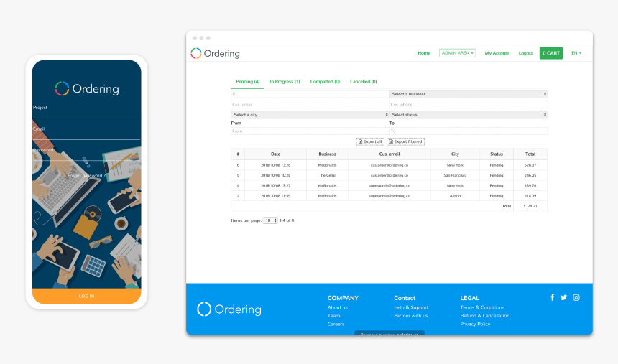Screen dimensions: 618x364
Task: Go to Home in navigation
Action: point(424,53)
